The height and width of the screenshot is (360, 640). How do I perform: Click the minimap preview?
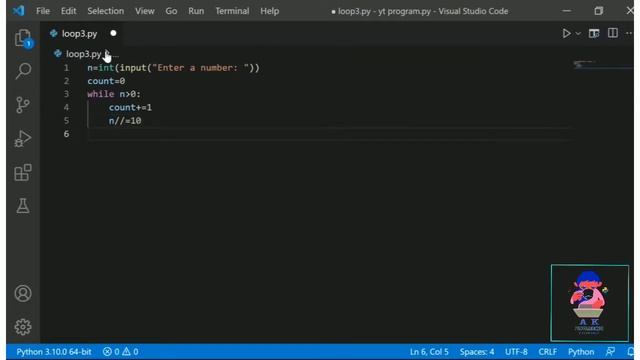(x=602, y=64)
